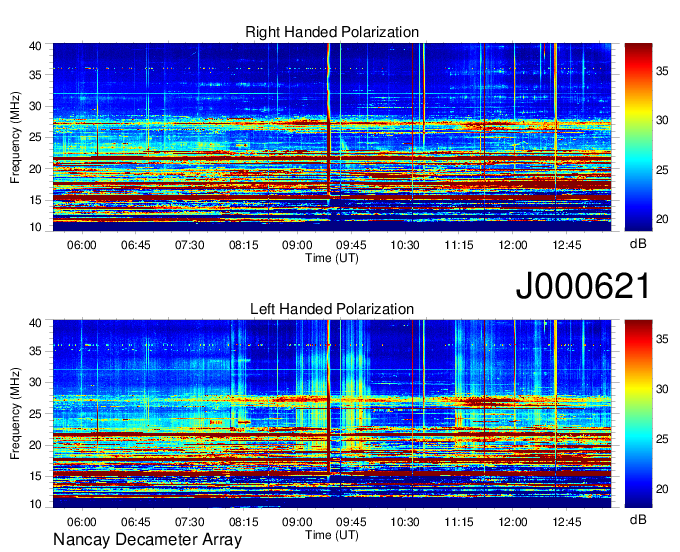Click the 30 MHz frequency tick of Left Handed plot
This screenshot has height=552, width=680.
click(35, 382)
